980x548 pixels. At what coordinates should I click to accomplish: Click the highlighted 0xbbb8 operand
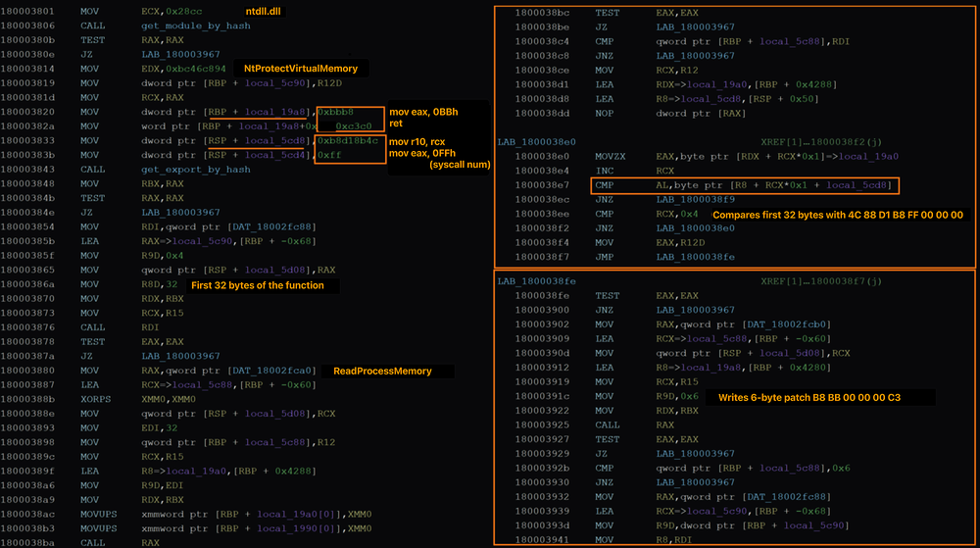click(x=335, y=113)
